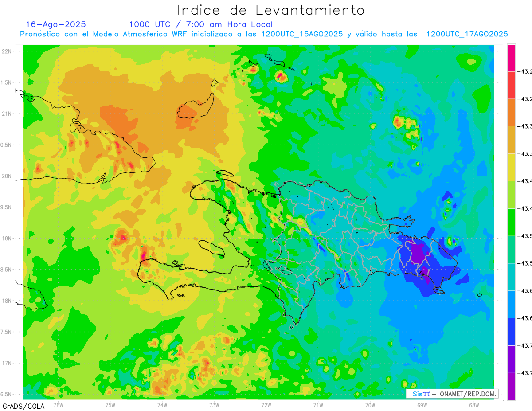Click the title 'Indice de Levantamiento'
This screenshot has width=532, height=411.
coord(271,10)
